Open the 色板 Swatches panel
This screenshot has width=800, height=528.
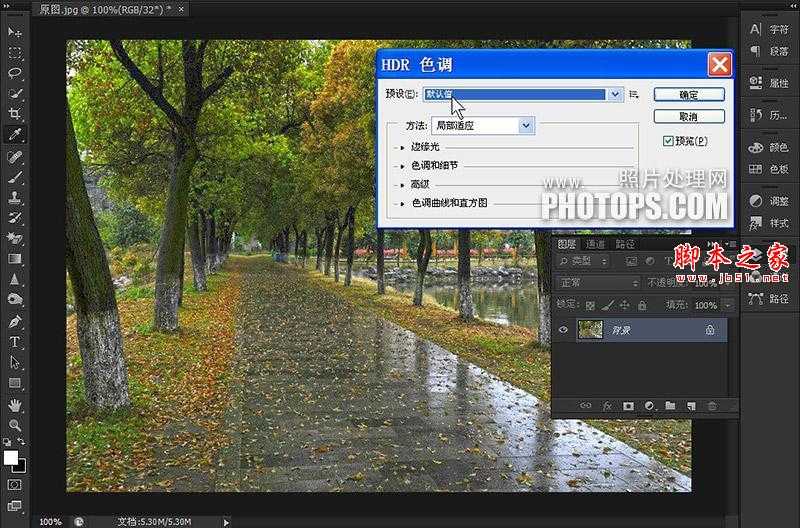click(770, 169)
